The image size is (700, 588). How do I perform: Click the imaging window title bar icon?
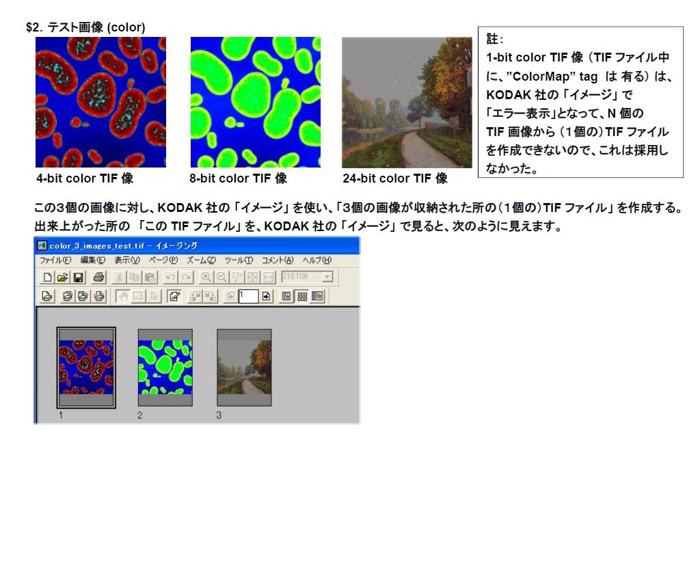tap(42, 245)
